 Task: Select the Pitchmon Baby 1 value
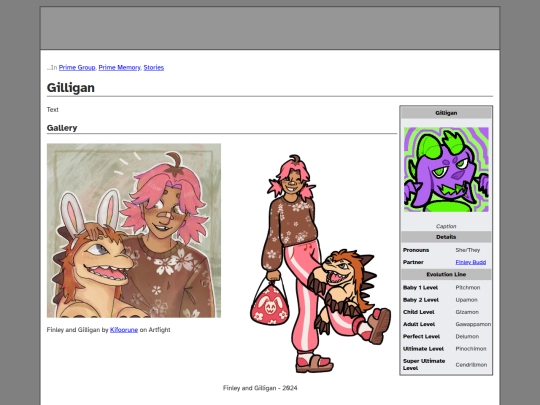pos(468,288)
